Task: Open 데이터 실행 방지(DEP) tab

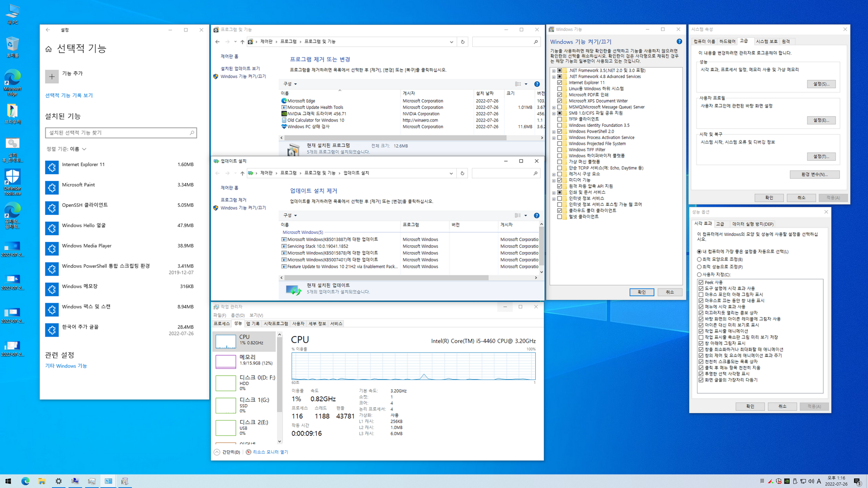Action: pyautogui.click(x=753, y=224)
